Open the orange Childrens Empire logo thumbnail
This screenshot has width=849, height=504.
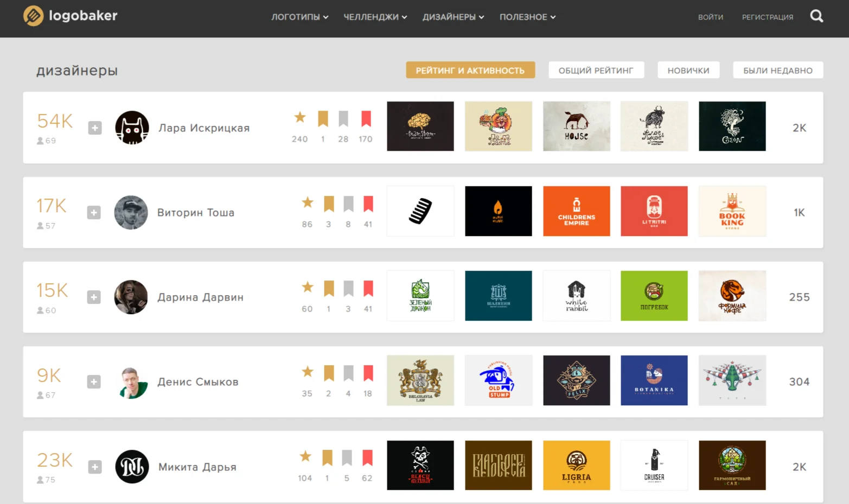tap(577, 211)
